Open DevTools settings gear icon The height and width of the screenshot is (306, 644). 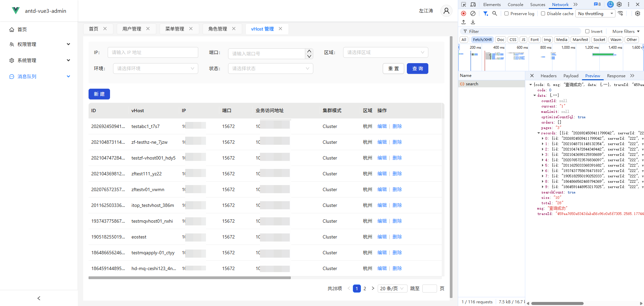click(619, 4)
